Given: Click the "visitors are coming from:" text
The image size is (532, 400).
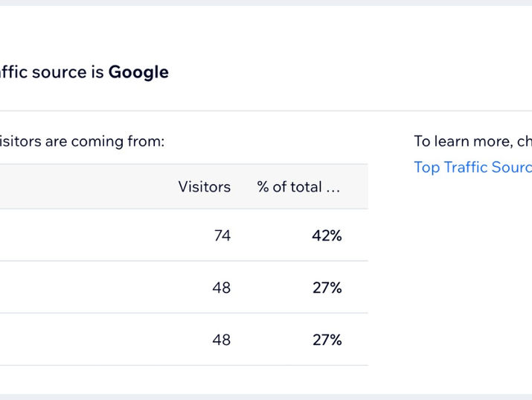Looking at the screenshot, I should (x=82, y=142).
